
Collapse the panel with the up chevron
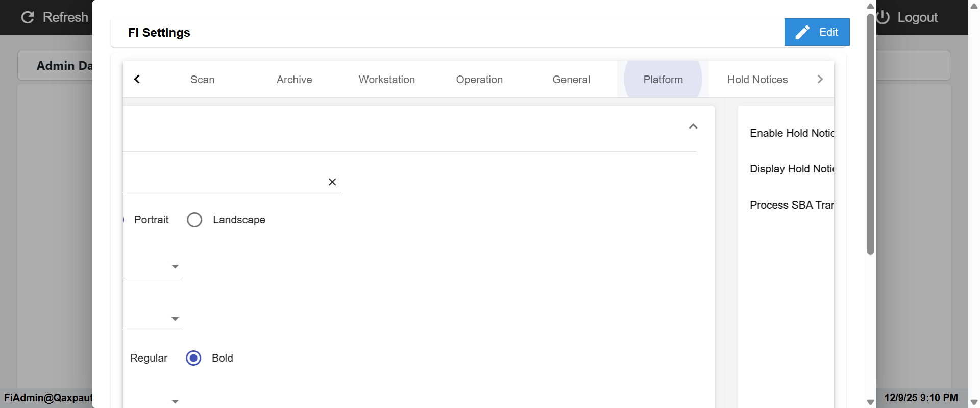pyautogui.click(x=693, y=126)
